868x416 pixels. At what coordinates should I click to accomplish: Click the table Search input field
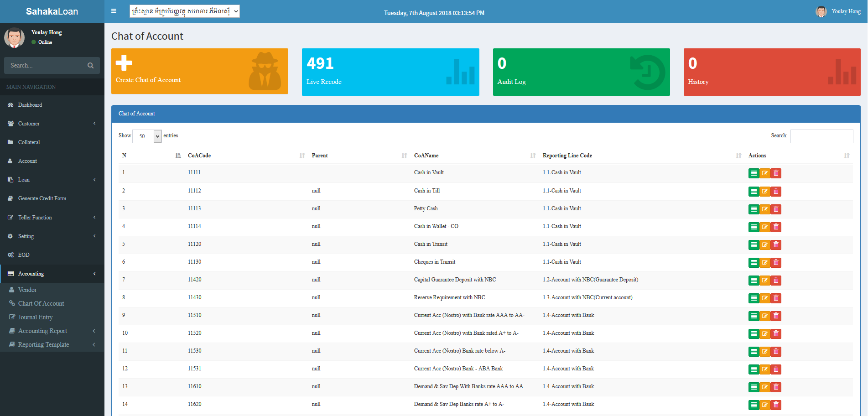pos(821,136)
